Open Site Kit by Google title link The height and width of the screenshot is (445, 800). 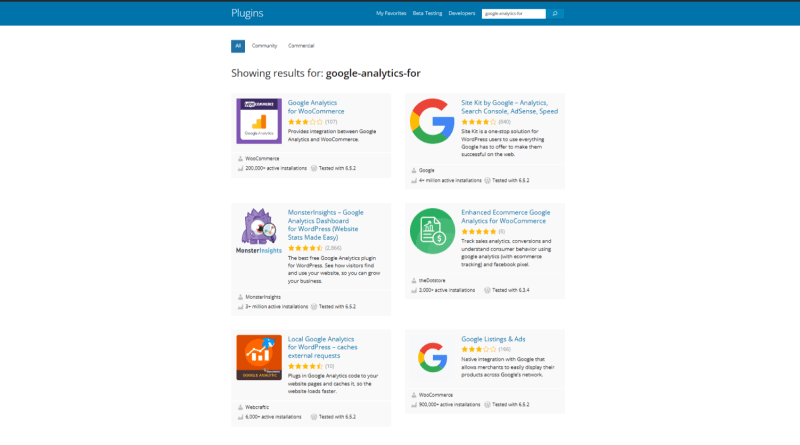tap(509, 107)
